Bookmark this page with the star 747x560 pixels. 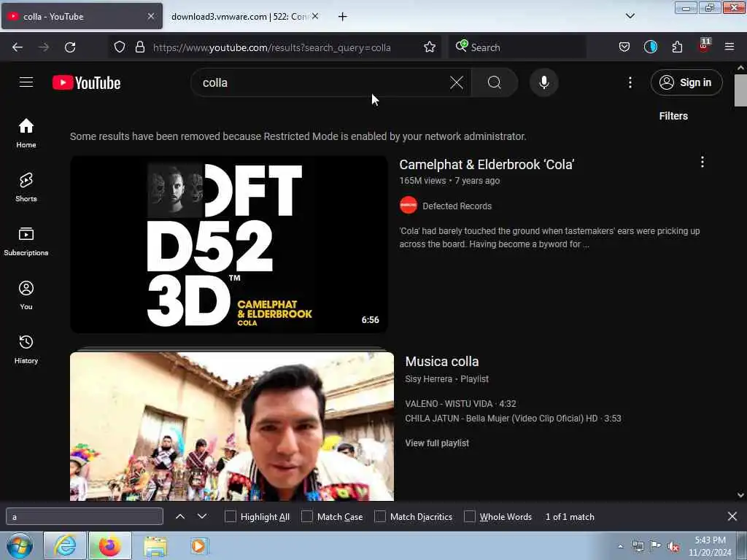pos(429,47)
